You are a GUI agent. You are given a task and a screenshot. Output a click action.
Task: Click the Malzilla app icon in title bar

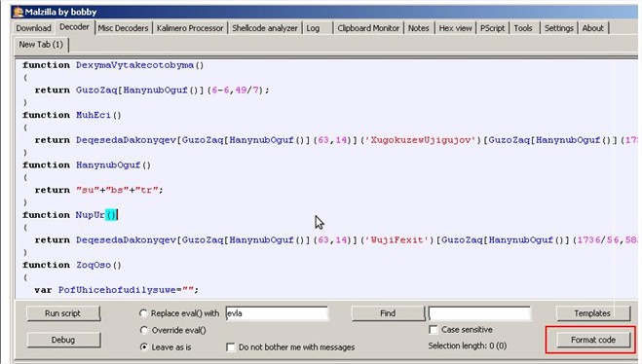[x=18, y=12]
